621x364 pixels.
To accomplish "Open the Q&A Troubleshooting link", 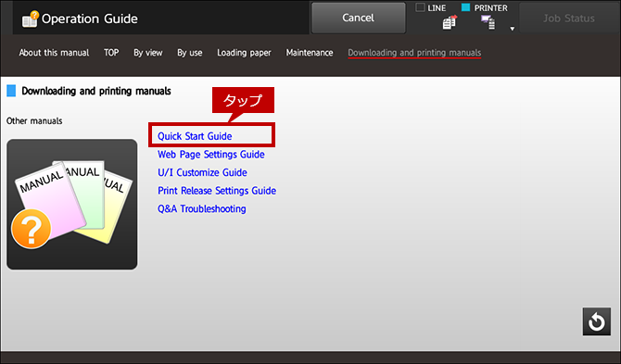I will [202, 209].
